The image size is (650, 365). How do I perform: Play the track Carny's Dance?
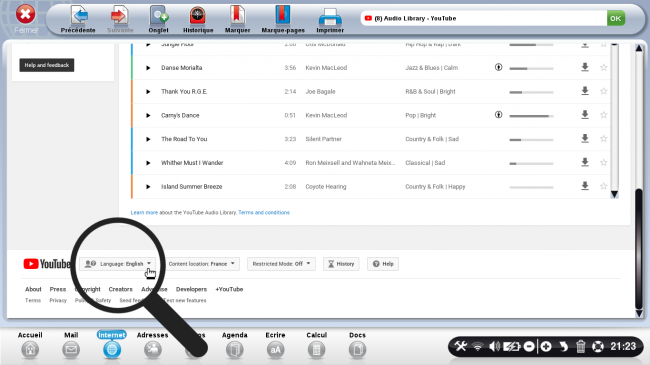148,115
